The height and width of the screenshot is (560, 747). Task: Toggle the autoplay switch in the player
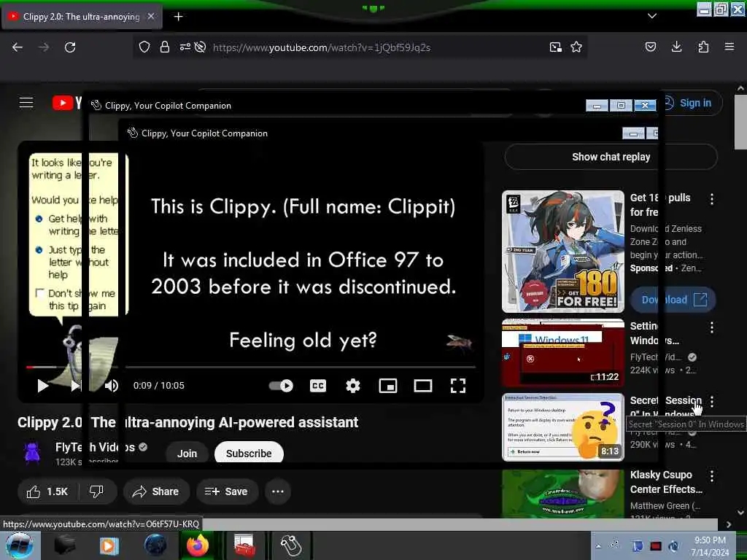click(281, 386)
